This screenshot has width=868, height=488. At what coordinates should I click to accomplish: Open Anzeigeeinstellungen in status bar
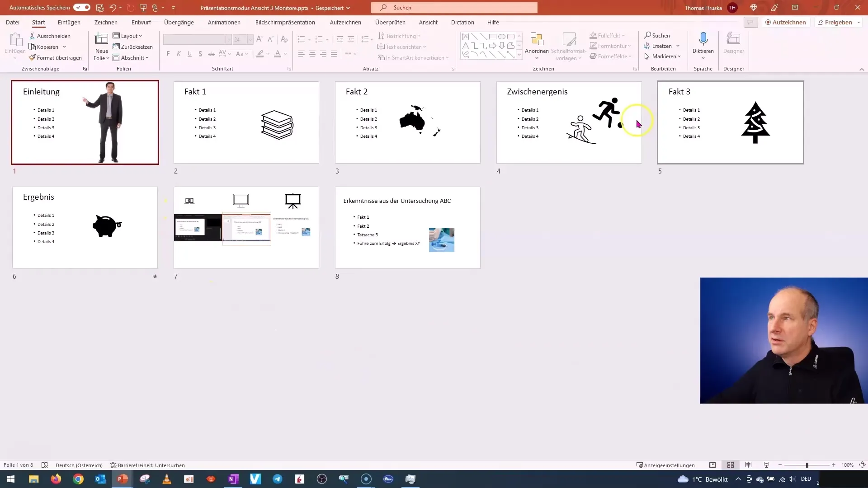pos(665,465)
